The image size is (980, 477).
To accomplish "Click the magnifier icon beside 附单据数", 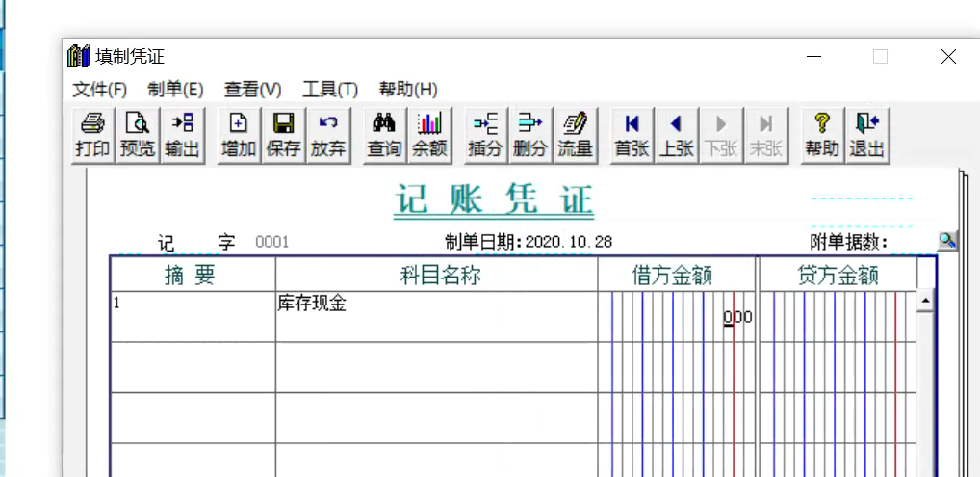I will (x=947, y=240).
